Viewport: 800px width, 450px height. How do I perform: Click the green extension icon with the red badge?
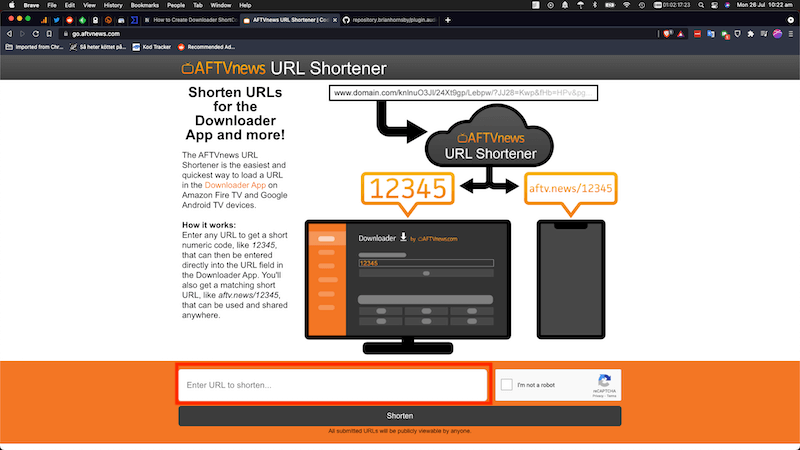click(724, 34)
